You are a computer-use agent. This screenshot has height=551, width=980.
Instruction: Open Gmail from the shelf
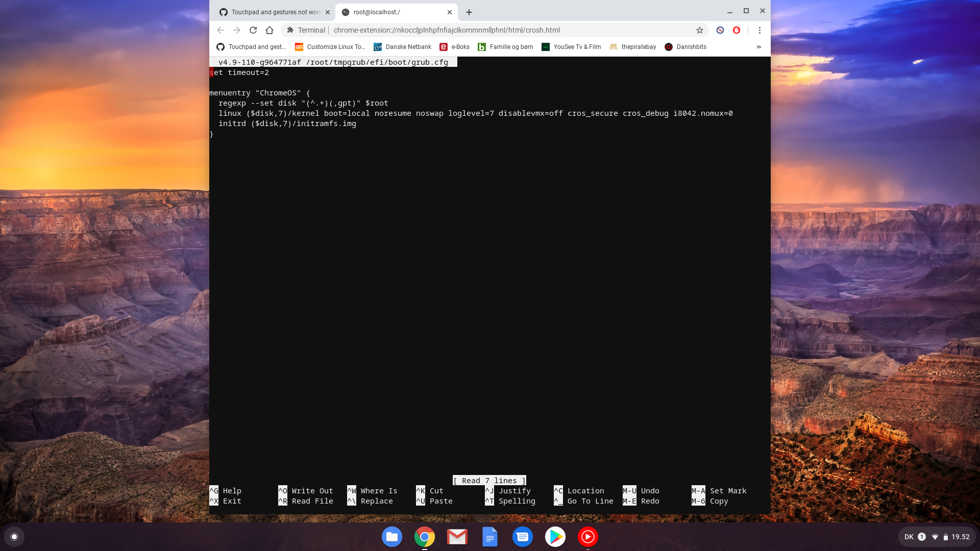tap(457, 537)
